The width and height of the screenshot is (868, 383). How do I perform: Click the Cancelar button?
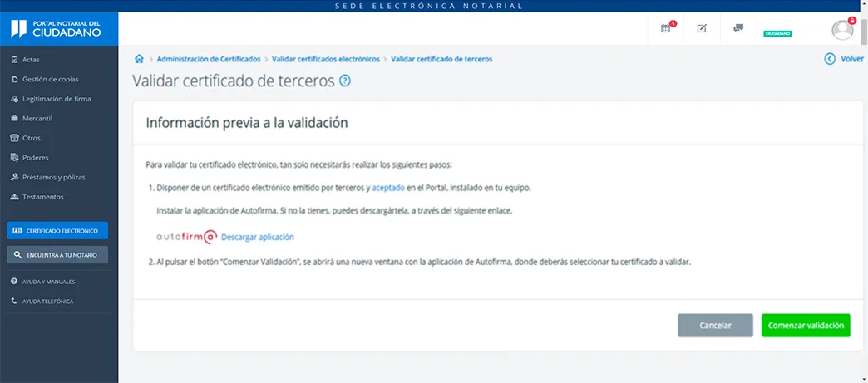coord(715,325)
